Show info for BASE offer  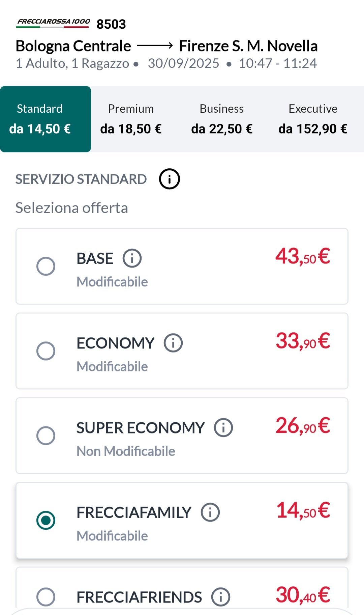pyautogui.click(x=132, y=258)
